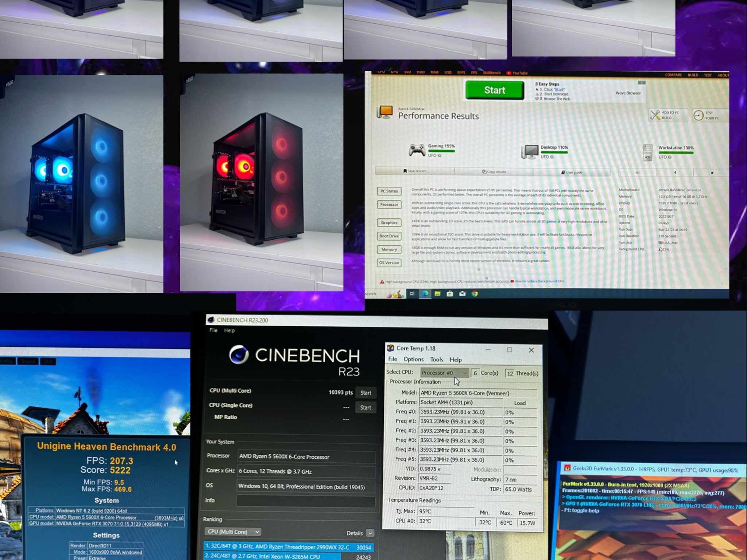Open the User guide button

pyautogui.click(x=572, y=172)
